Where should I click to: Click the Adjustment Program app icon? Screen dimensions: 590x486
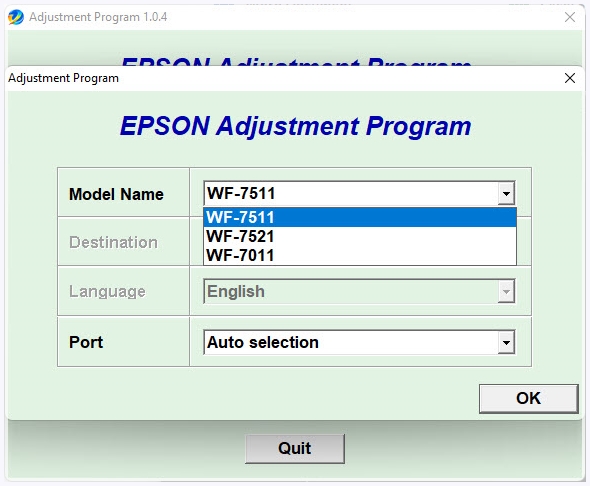tap(16, 17)
